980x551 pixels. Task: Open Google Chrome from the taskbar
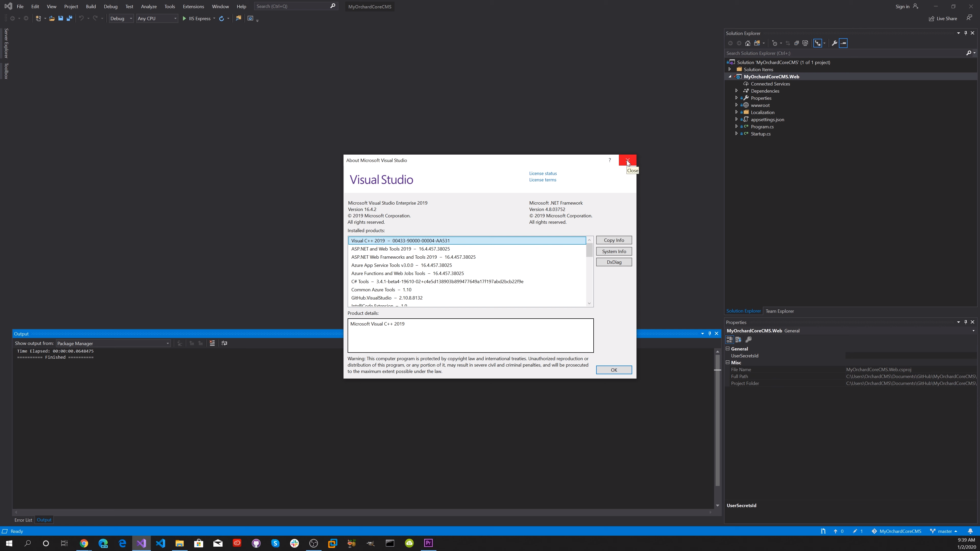[84, 543]
